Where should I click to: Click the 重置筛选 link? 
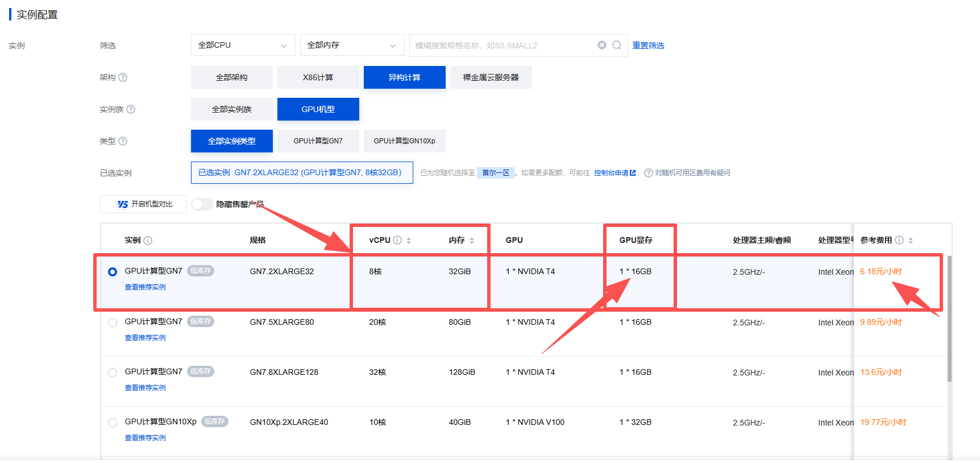(x=649, y=46)
